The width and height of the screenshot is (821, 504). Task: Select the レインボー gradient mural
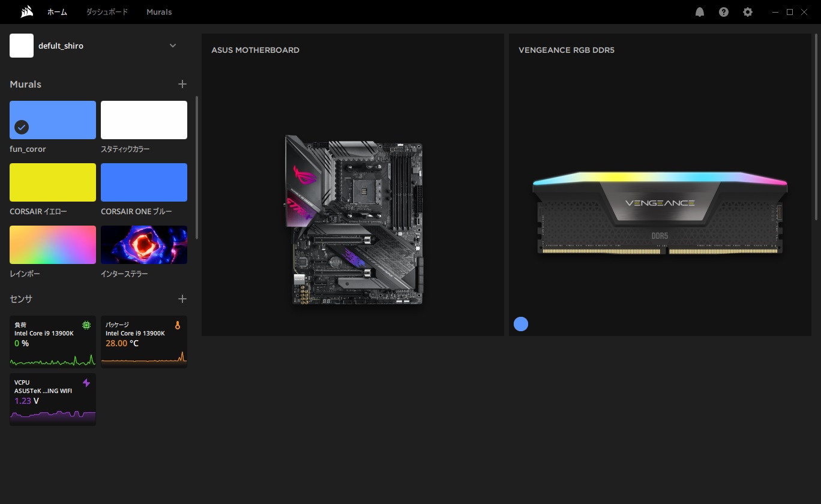(53, 245)
